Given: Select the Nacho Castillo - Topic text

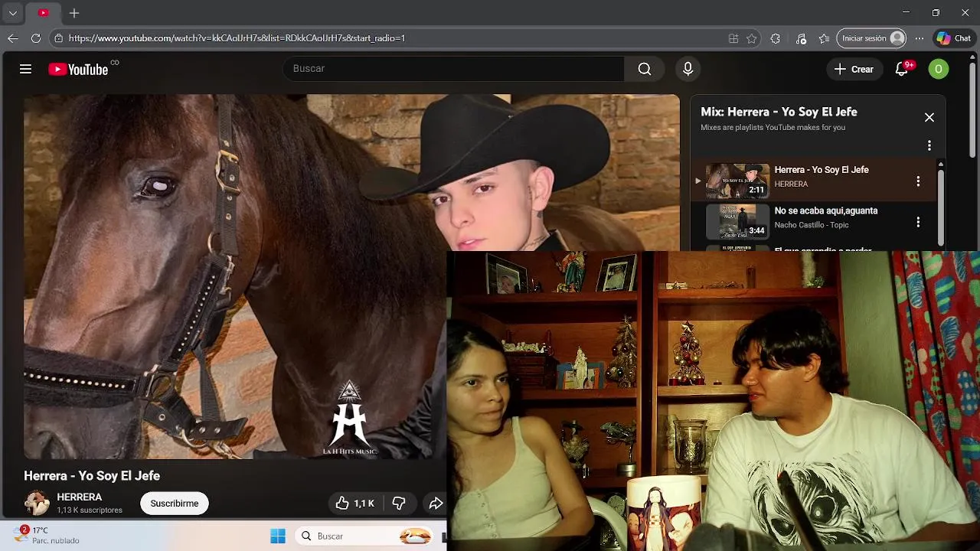Looking at the screenshot, I should tap(812, 225).
